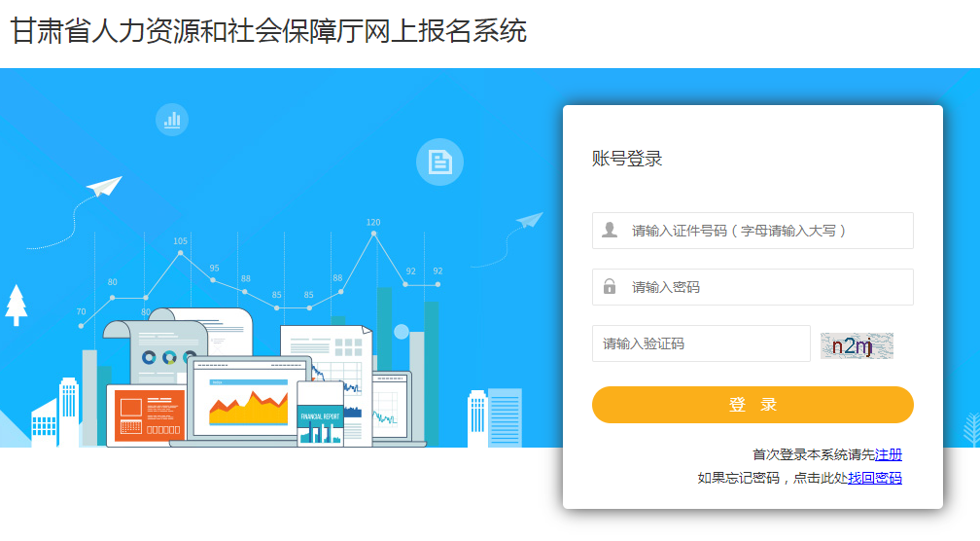This screenshot has height=541, width=980.
Task: Open the 找回密码 password recovery link
Action: (x=874, y=479)
